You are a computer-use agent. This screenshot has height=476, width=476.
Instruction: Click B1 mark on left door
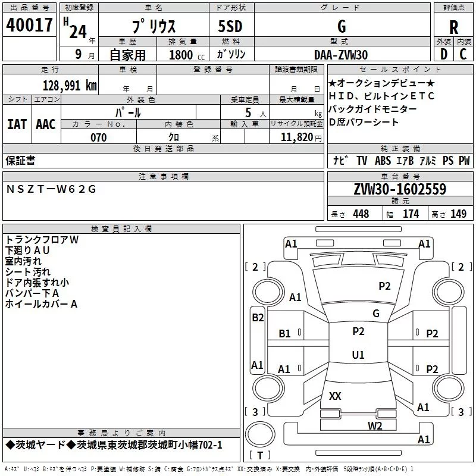[285, 334]
